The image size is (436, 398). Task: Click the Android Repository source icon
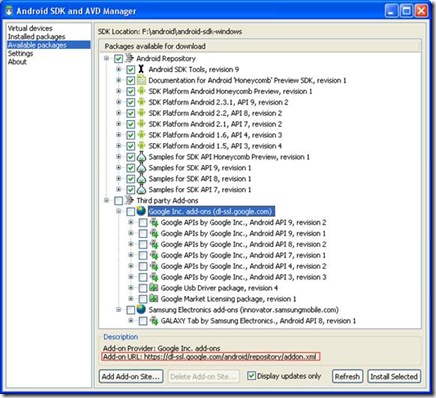129,58
